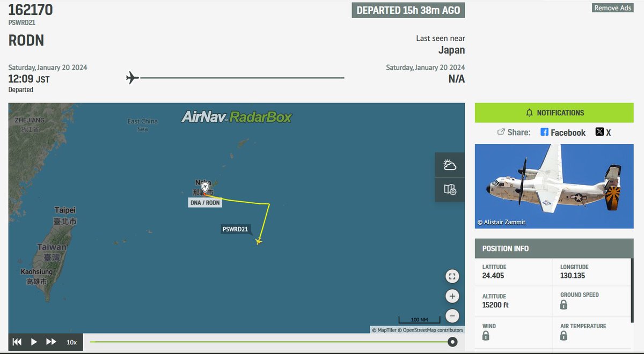644x354 pixels.
Task: Click the Taipei city label on map
Action: [65, 210]
